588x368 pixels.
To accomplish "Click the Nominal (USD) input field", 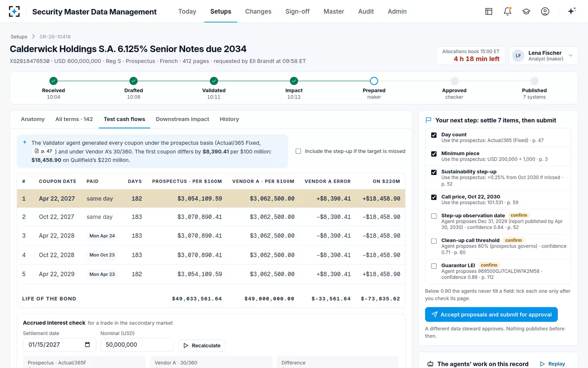I will click(137, 345).
